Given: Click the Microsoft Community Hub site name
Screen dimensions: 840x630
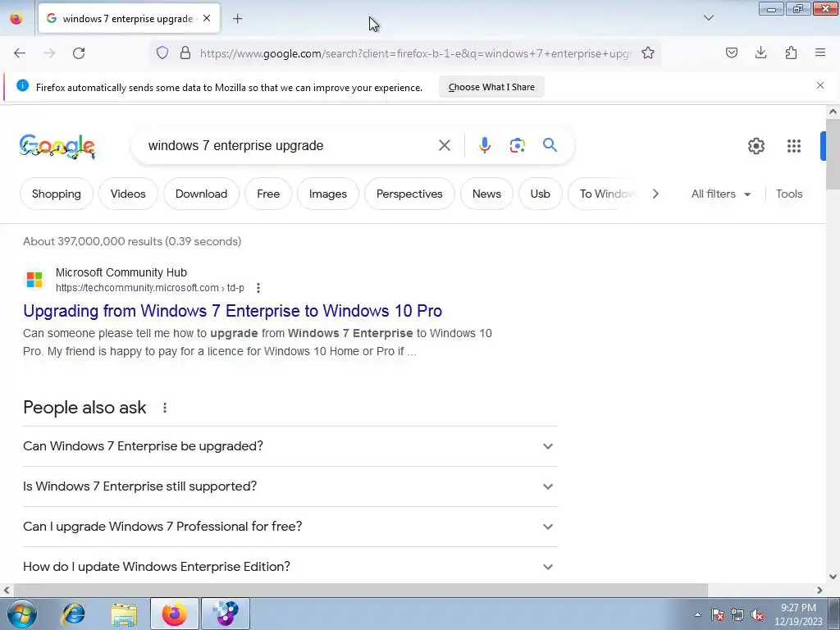Looking at the screenshot, I should pyautogui.click(x=121, y=272).
